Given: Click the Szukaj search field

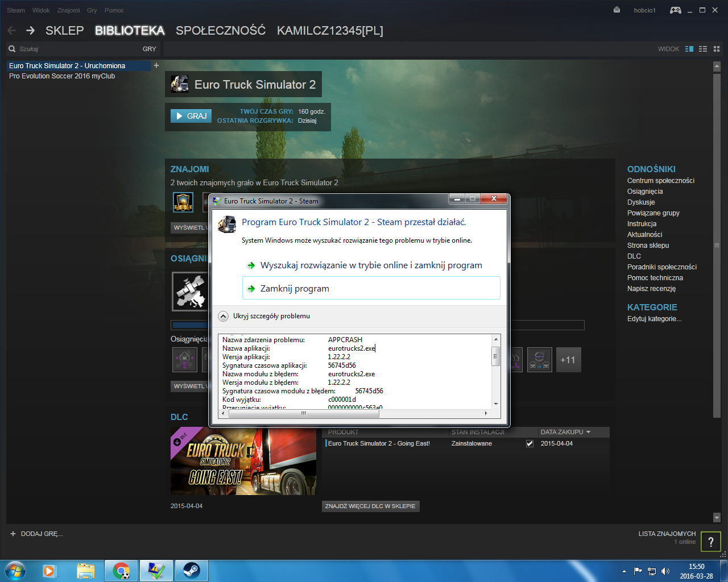Looking at the screenshot, I should tap(78, 49).
